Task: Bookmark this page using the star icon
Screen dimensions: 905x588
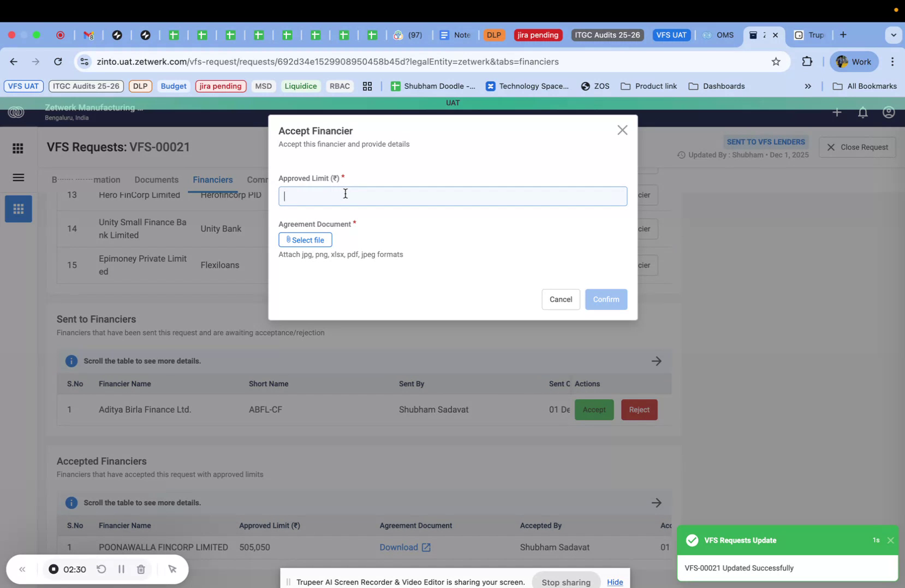Action: [776, 62]
